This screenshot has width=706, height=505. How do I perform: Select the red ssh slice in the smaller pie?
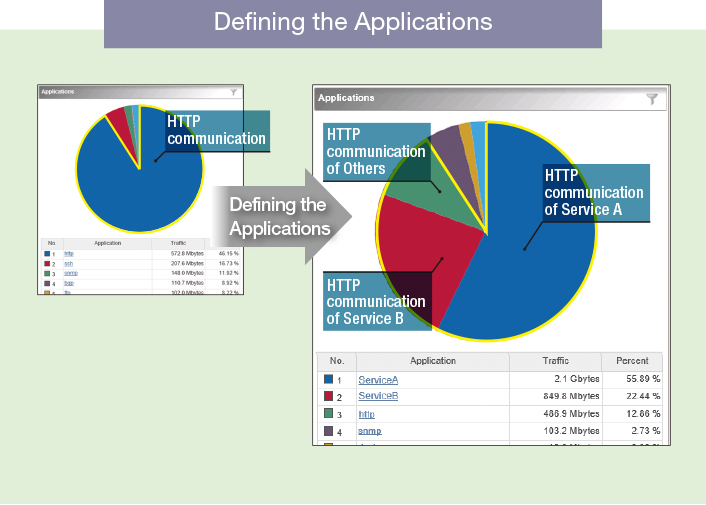[122, 124]
